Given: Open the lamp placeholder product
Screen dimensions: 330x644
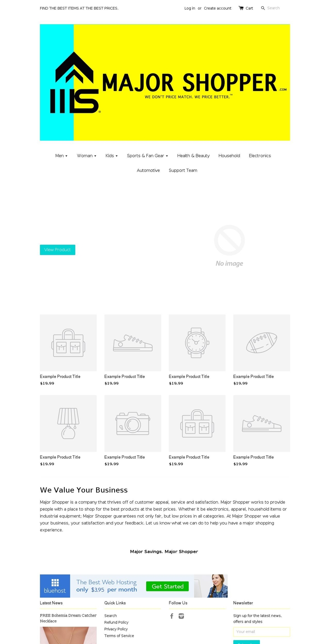Looking at the screenshot, I should [x=68, y=423].
